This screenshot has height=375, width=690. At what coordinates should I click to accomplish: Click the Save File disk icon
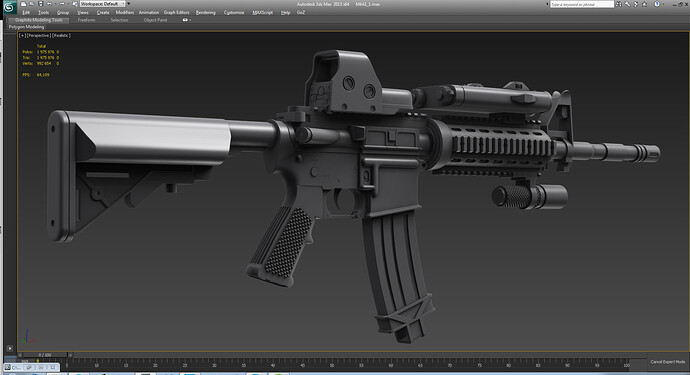tap(40, 4)
